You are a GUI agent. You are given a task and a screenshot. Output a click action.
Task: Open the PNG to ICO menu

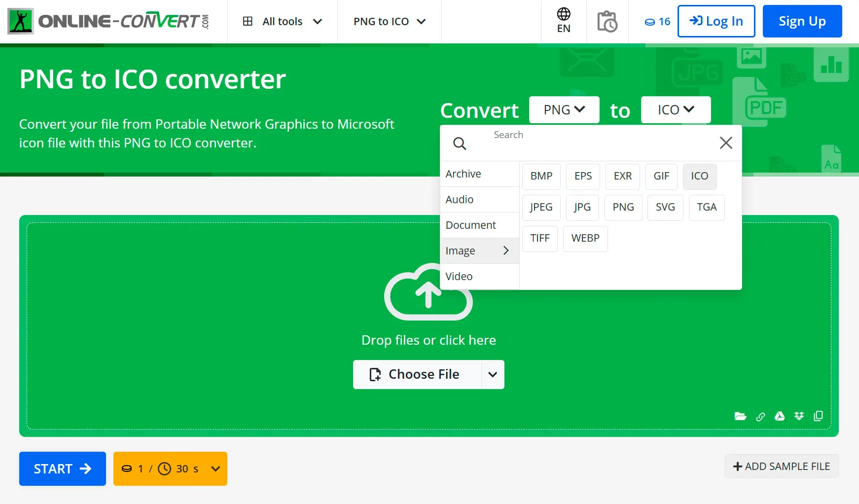pyautogui.click(x=389, y=21)
